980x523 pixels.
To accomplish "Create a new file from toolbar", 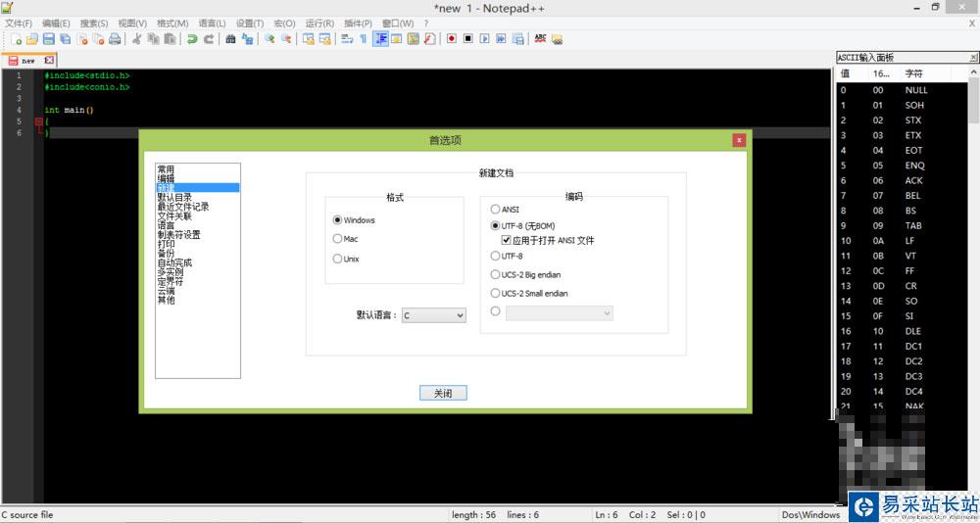I will coord(17,39).
